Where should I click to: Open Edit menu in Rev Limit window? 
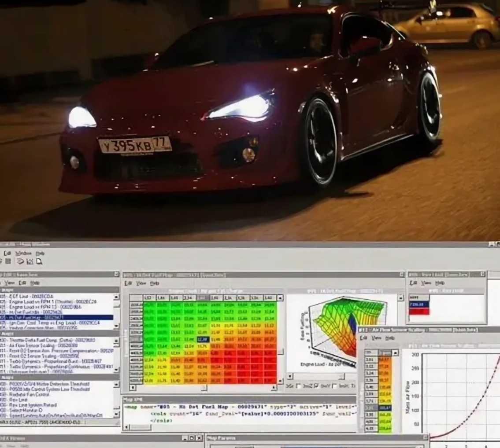click(x=413, y=283)
